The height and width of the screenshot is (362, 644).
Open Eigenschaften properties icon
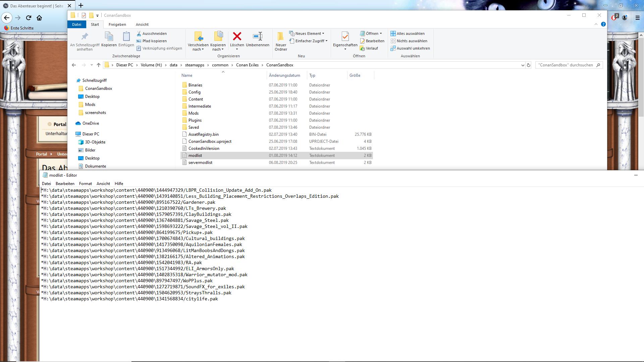pos(345,37)
